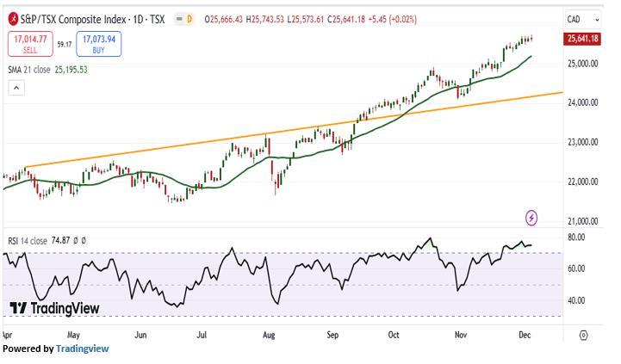The image size is (621, 364).
Task: Click the first RSI null-value symbol
Action: (75, 241)
